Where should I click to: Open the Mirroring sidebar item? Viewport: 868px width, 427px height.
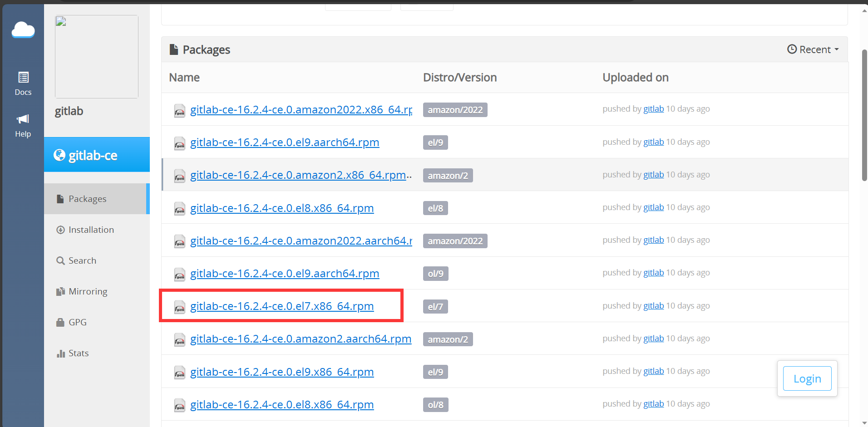click(82, 291)
